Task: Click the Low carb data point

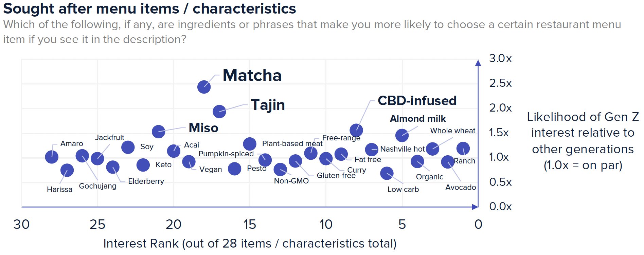Action: pos(387,173)
